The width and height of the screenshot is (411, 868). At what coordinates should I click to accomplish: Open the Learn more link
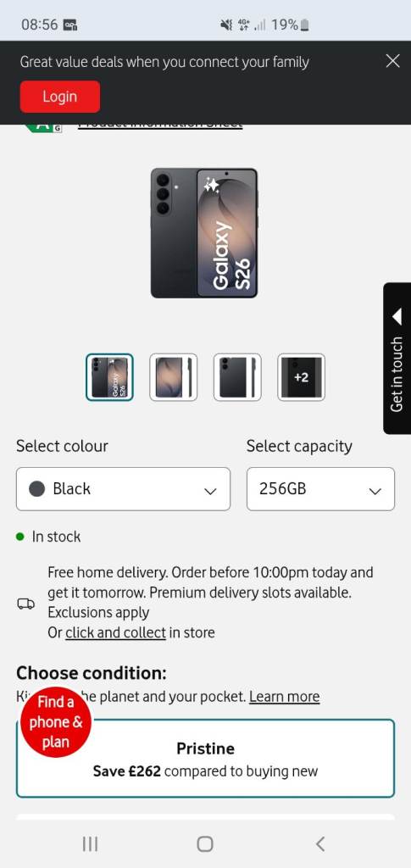285,697
